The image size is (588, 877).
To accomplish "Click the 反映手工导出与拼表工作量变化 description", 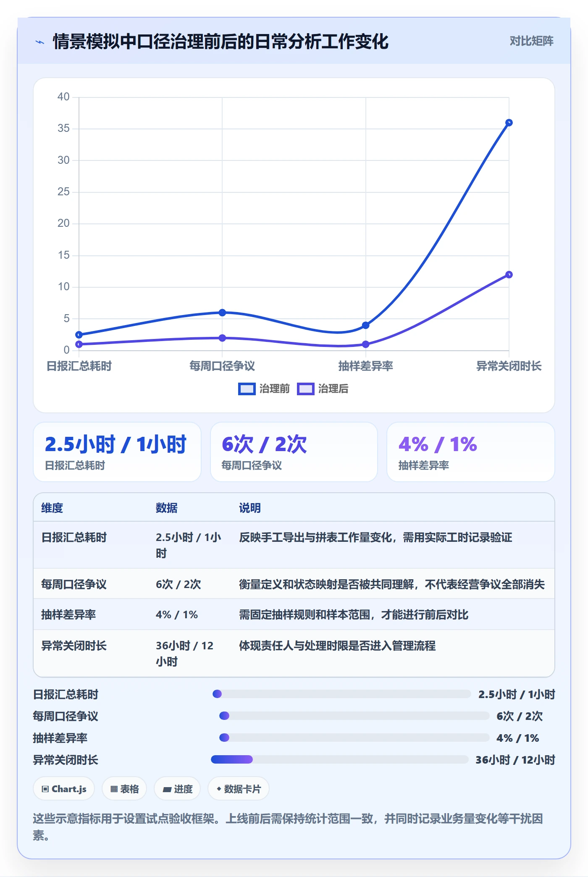I will click(375, 537).
